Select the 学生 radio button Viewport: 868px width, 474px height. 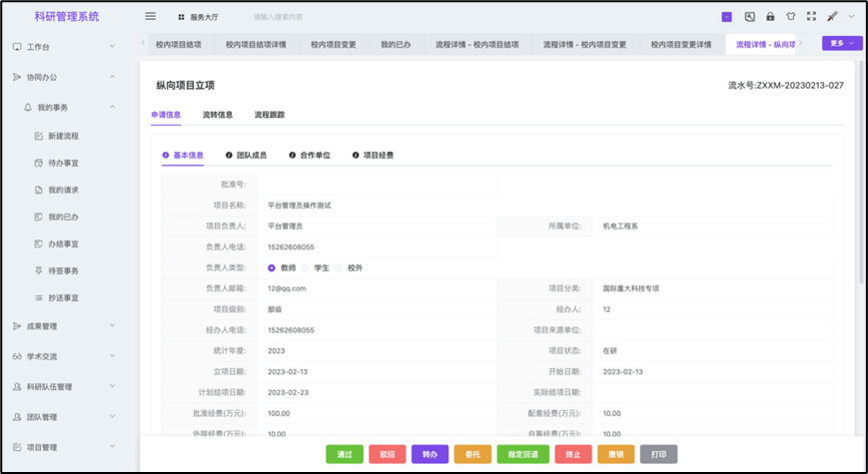[x=307, y=267]
